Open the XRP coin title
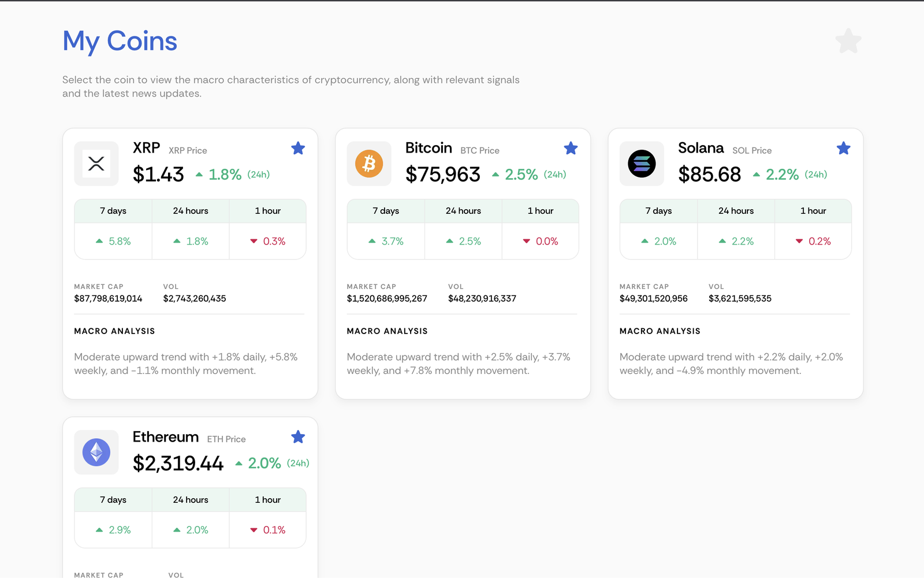This screenshot has width=924, height=578. click(x=147, y=148)
